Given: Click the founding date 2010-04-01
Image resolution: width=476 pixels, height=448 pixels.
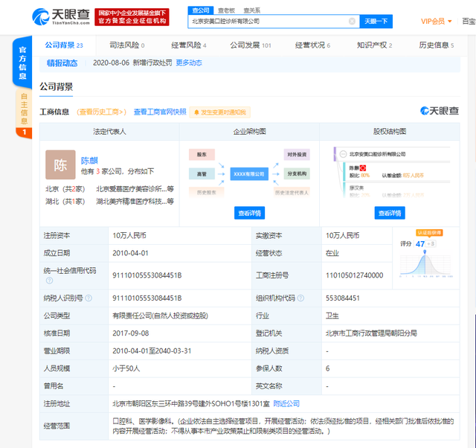Looking at the screenshot, I should 130,253.
